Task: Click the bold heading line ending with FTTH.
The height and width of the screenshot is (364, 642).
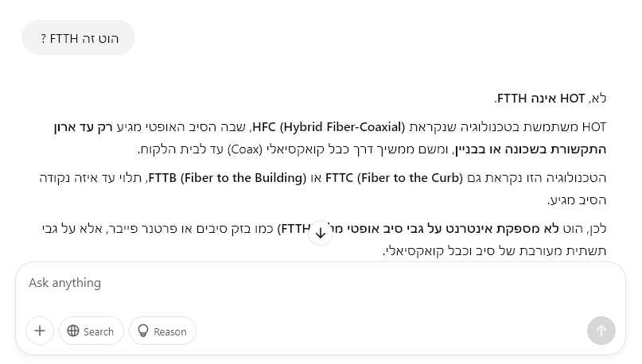Action: (551, 99)
